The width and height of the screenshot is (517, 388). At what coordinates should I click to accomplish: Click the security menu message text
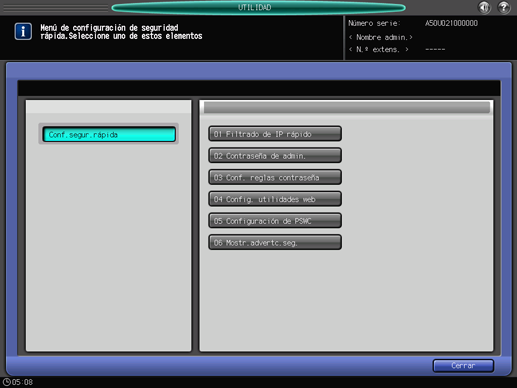121,32
